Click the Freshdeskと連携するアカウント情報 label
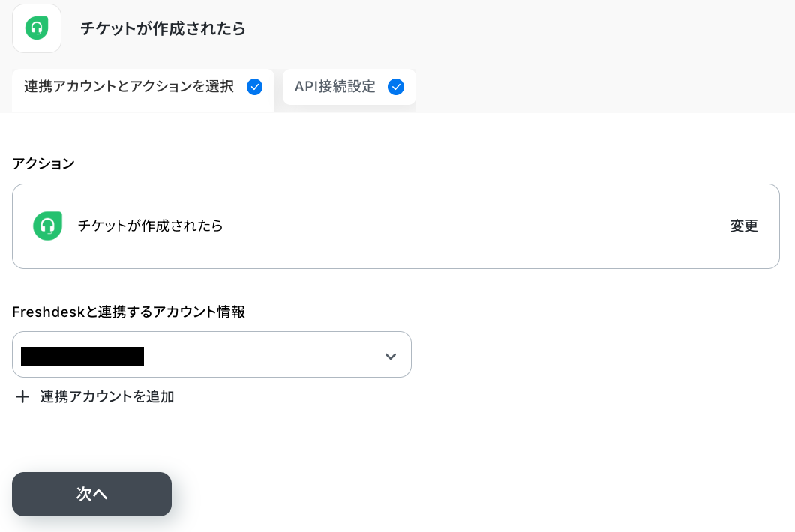 (x=129, y=312)
